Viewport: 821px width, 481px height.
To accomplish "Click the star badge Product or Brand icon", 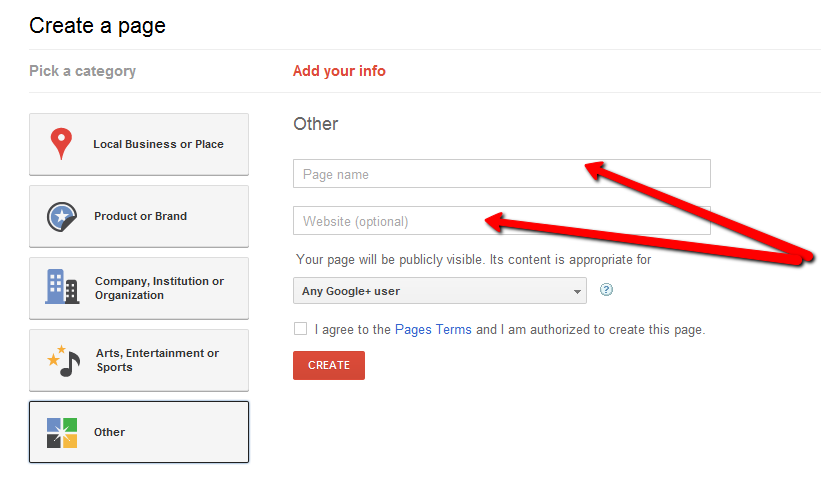I will [62, 216].
